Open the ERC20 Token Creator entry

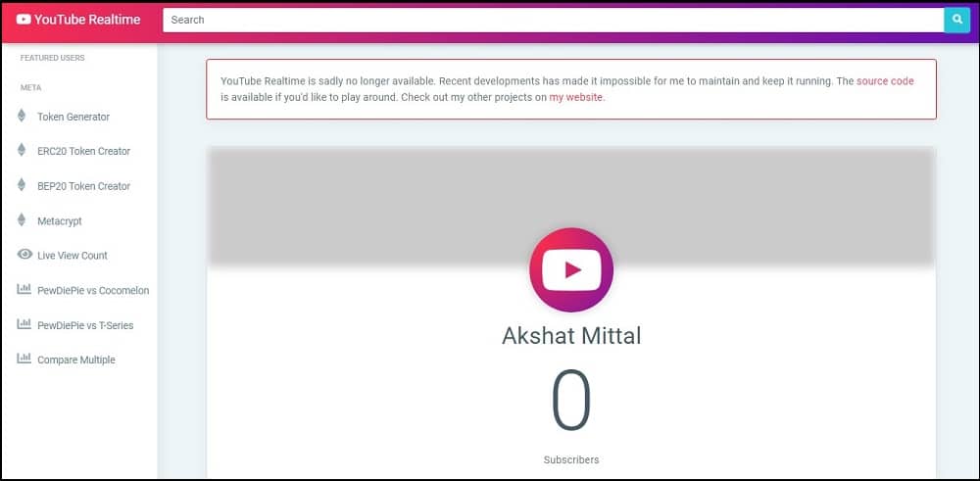[x=83, y=151]
